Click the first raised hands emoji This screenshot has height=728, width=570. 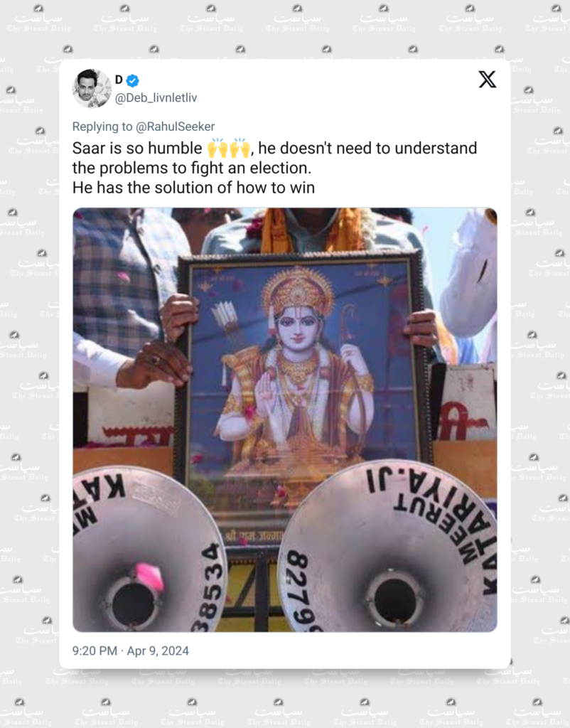click(x=217, y=148)
